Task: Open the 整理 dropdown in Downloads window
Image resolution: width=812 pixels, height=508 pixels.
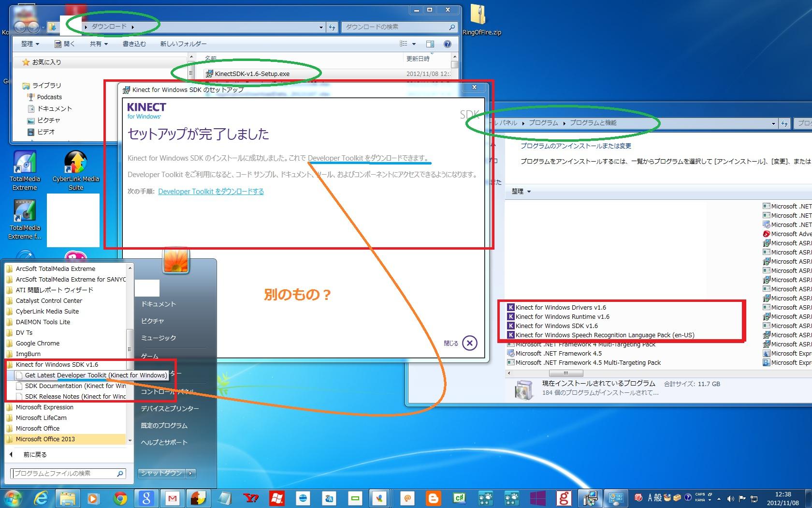Action: 30,44
